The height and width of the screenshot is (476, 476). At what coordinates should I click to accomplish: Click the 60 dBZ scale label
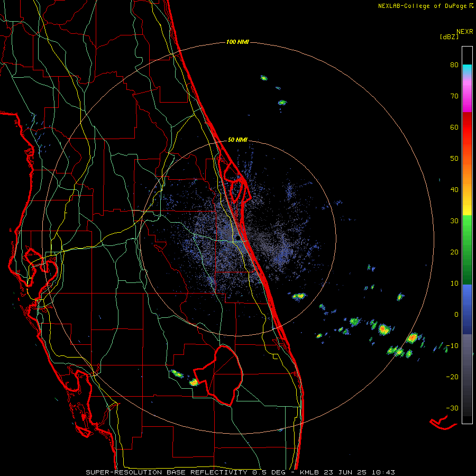(x=454, y=127)
